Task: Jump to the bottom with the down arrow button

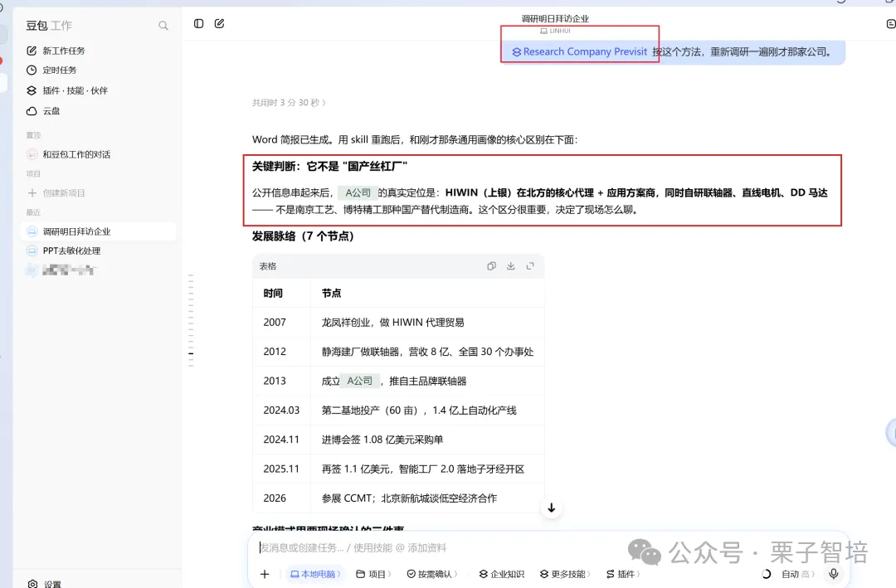Action: [552, 508]
